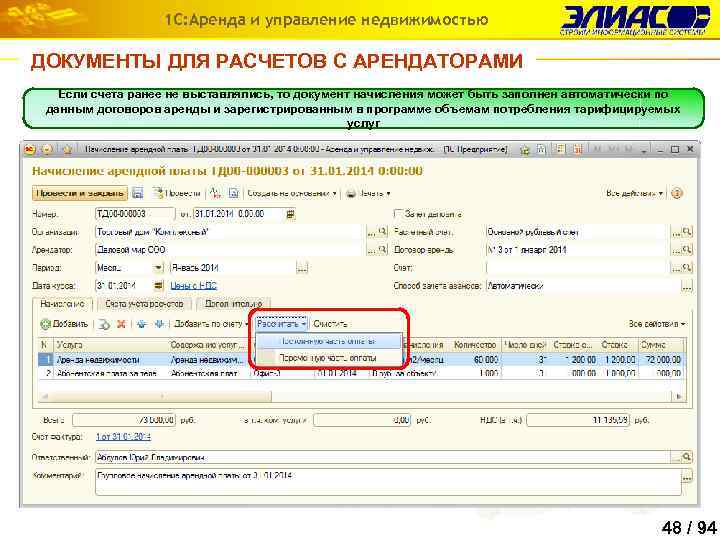Click cell 72 000,00 in Сумма column
This screenshot has height=540, width=720.
click(x=661, y=360)
